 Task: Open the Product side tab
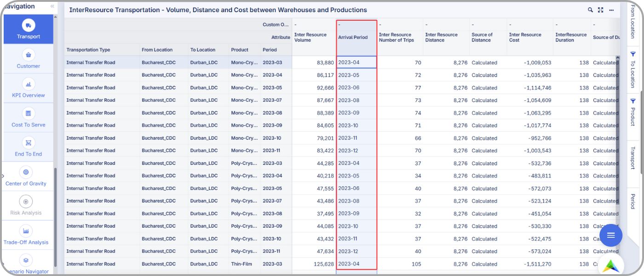[x=633, y=117]
